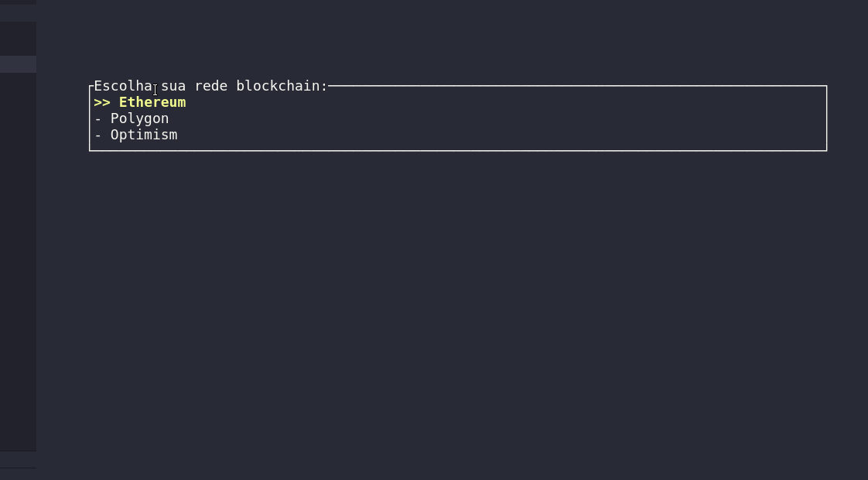Choose the Polygon network option
This screenshot has height=480, width=868.
tap(139, 118)
